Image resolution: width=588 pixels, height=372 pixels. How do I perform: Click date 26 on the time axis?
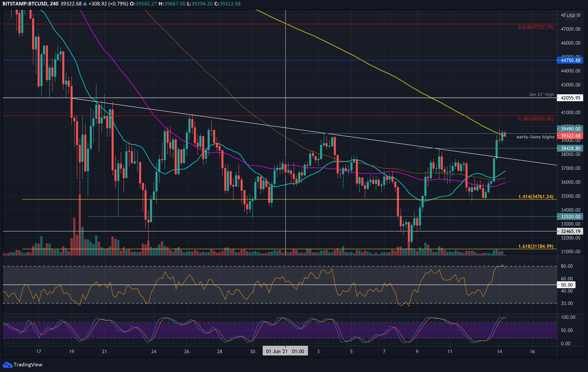click(187, 352)
